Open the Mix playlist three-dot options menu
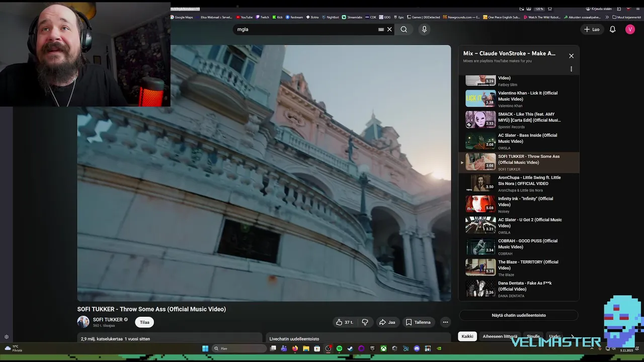This screenshot has width=644, height=362. click(x=571, y=69)
